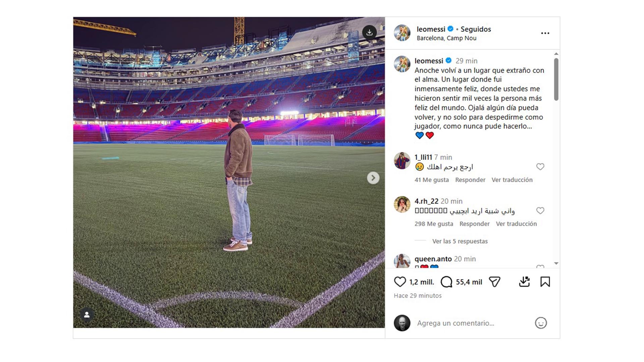The height and width of the screenshot is (362, 644).
Task: Click "Ver traducción" under 4.rh_22 comment
Action: click(516, 224)
